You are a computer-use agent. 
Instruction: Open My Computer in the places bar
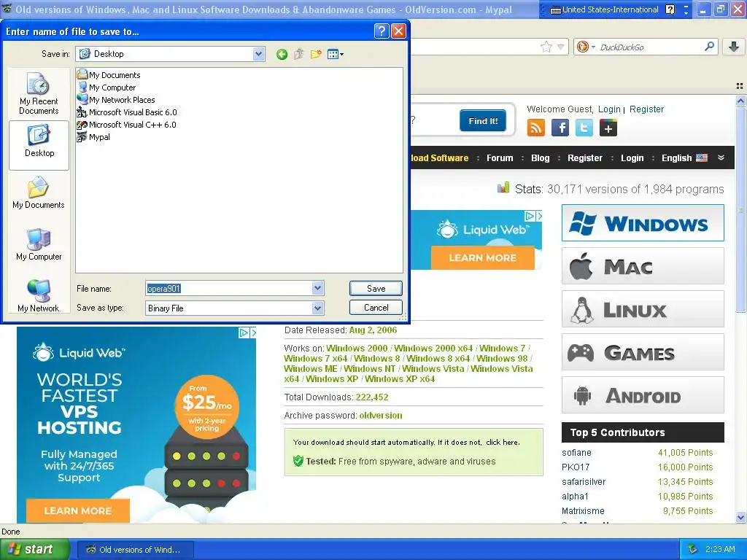[x=39, y=245]
